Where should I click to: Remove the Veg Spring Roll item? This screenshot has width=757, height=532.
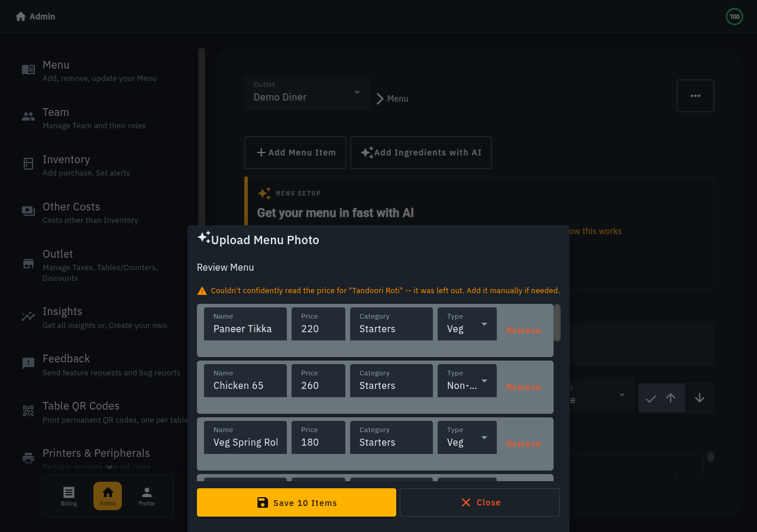523,444
